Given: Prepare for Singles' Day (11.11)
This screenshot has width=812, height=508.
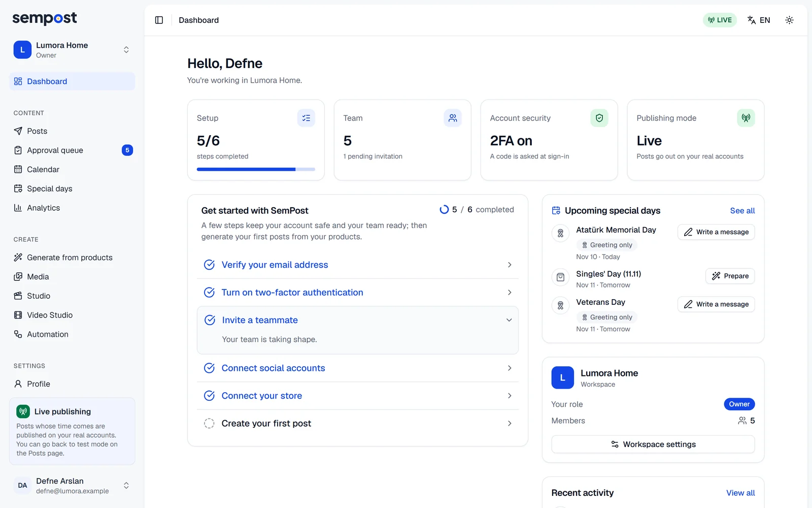Looking at the screenshot, I should [x=730, y=276].
